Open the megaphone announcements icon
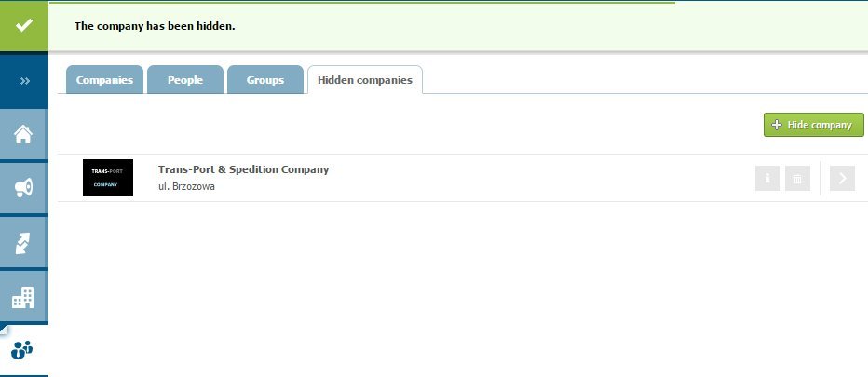The image size is (868, 377). [x=24, y=188]
